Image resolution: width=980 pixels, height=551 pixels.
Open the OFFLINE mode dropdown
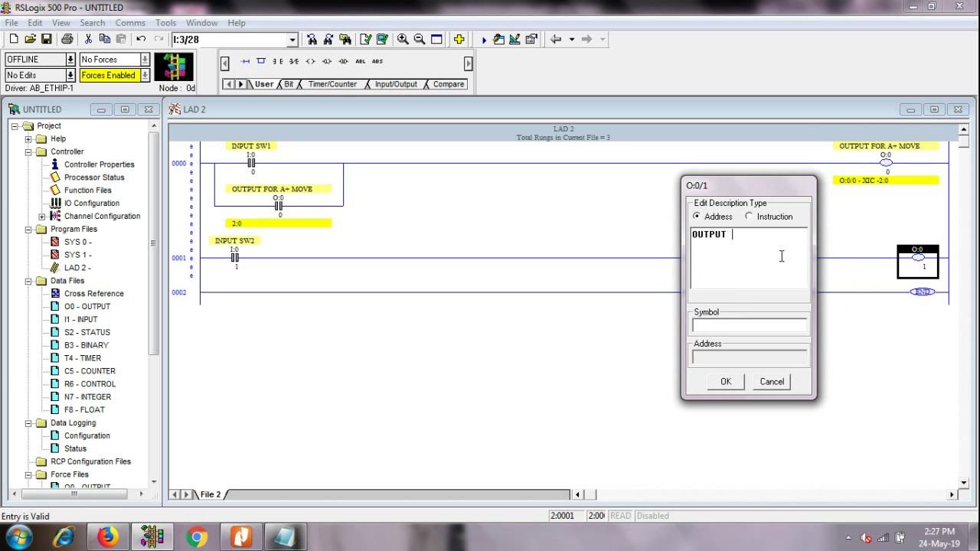(x=70, y=60)
